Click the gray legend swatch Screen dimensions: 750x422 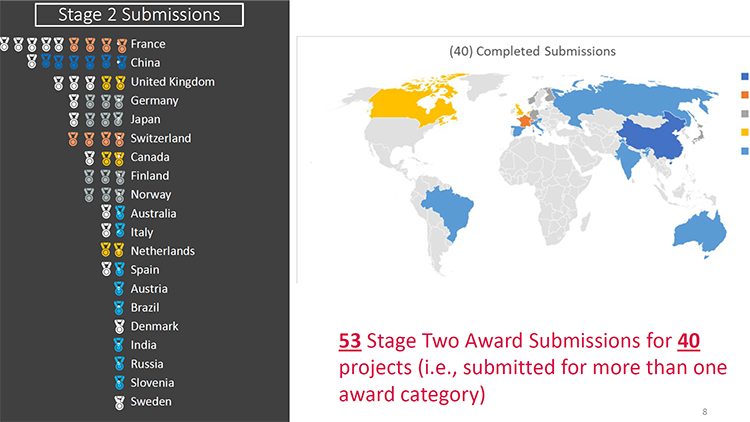744,113
